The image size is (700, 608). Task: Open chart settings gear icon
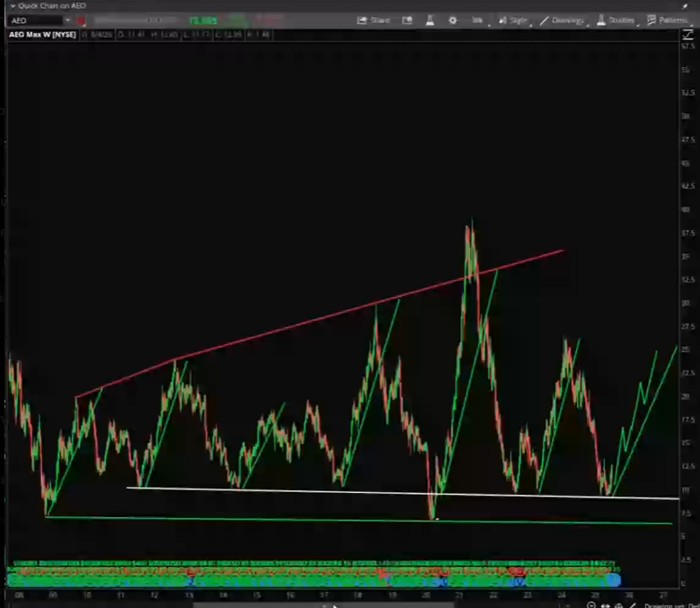click(x=453, y=21)
